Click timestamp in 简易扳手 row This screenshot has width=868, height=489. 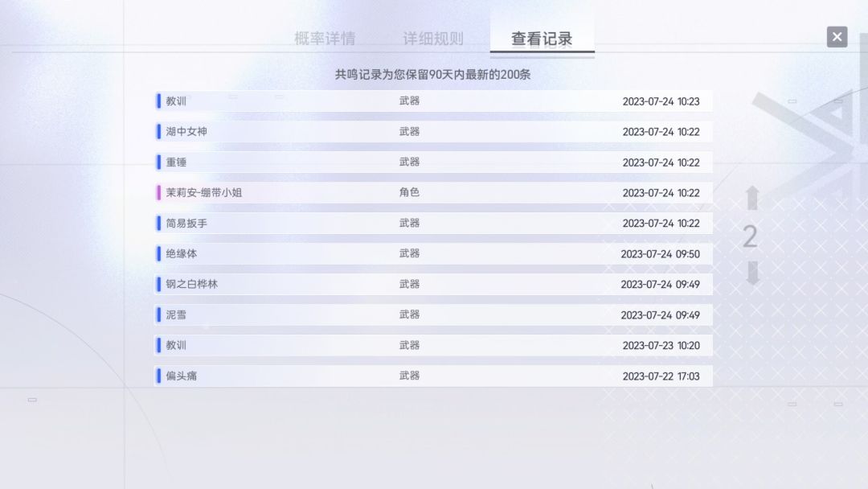coord(661,223)
